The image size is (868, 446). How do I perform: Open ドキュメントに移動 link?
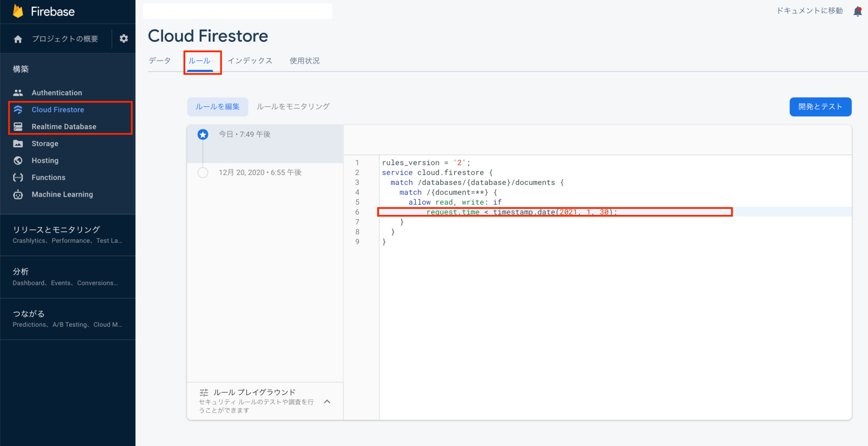pyautogui.click(x=809, y=11)
